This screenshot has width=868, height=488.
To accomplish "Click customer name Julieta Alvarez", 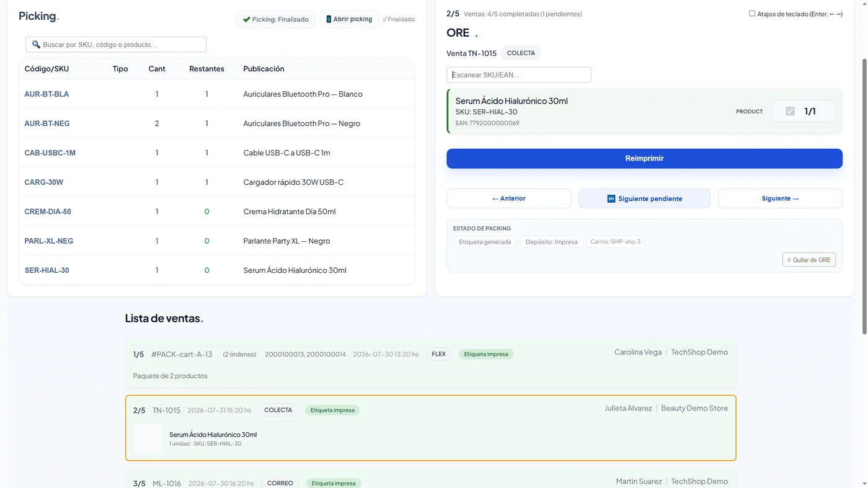I will point(628,408).
